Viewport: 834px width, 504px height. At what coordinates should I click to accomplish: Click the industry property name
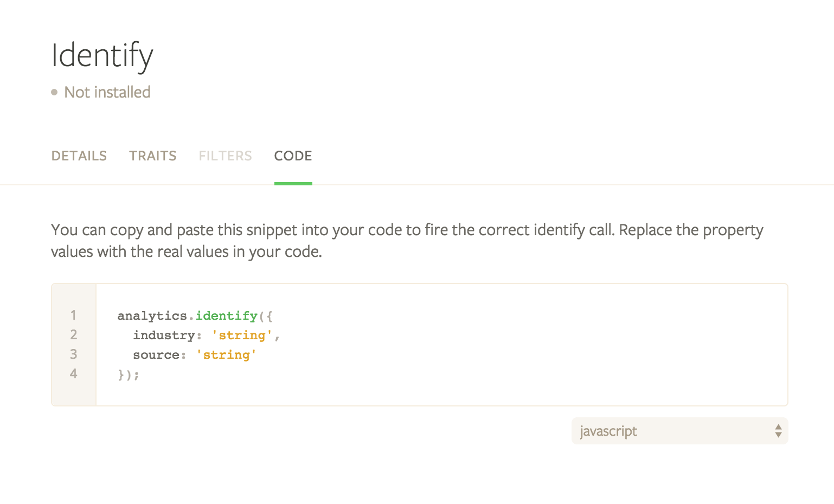164,335
